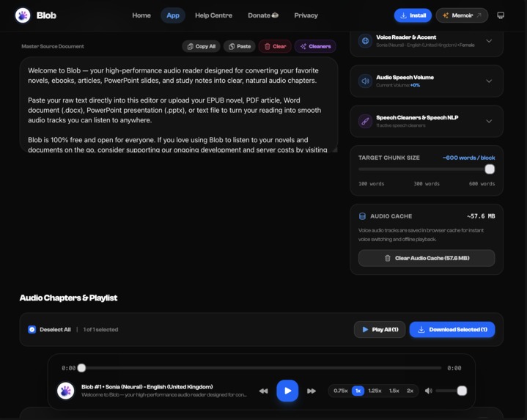Click Clear Audio Cache (57.6 MB) button

point(427,258)
